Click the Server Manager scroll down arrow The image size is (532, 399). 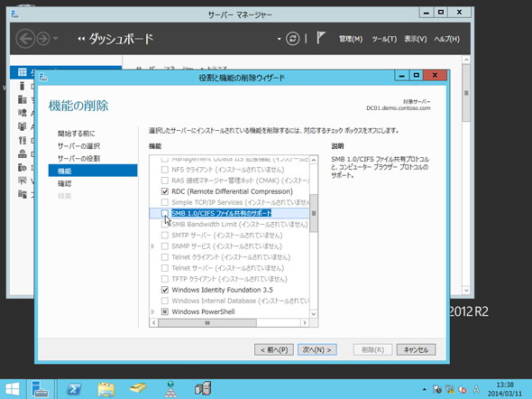click(466, 291)
